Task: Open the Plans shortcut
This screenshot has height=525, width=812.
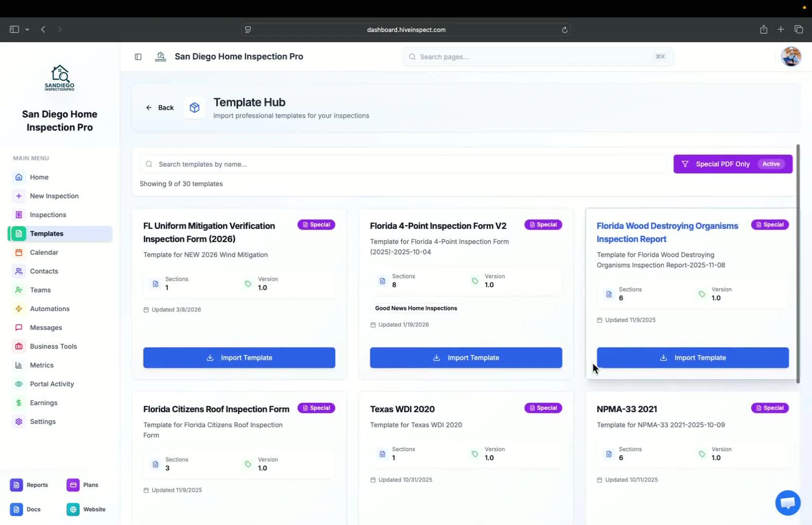Action: [x=83, y=485]
